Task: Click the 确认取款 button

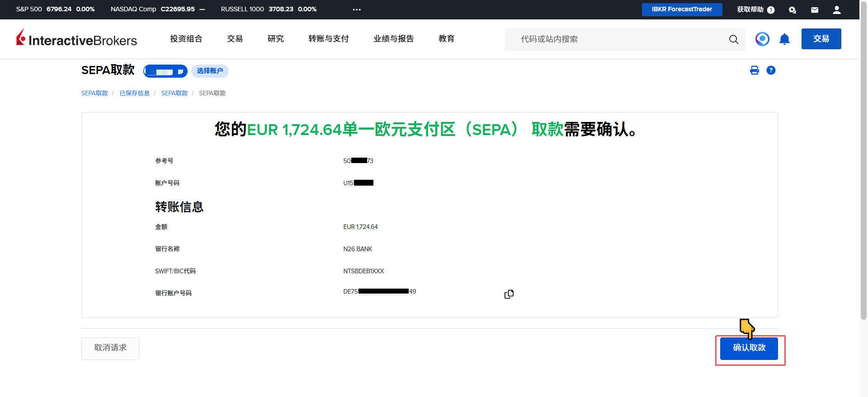Action: 749,348
